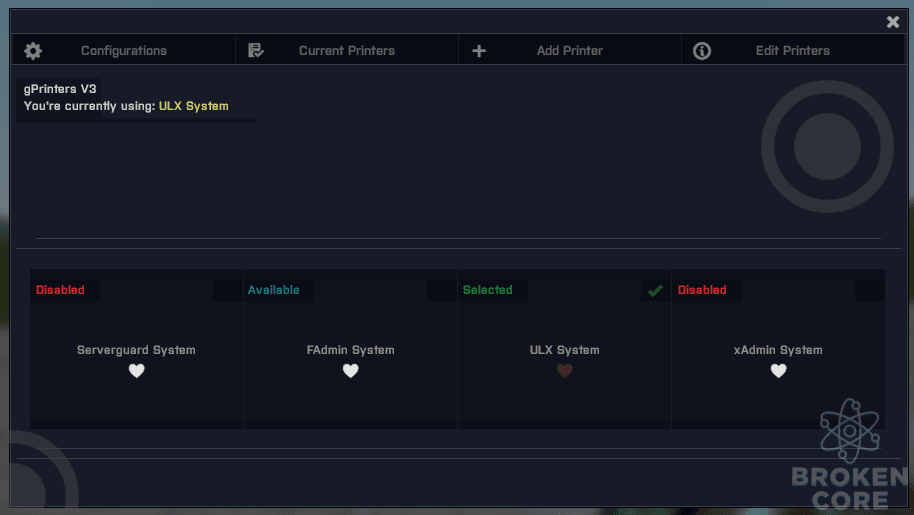
Task: Click the Add Printer plus icon
Action: [x=479, y=51]
